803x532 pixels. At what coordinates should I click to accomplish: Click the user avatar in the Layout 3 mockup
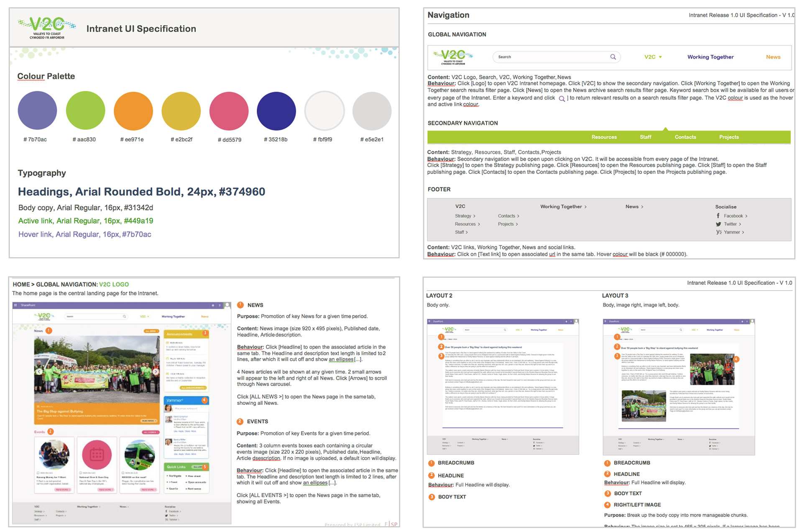click(x=752, y=322)
